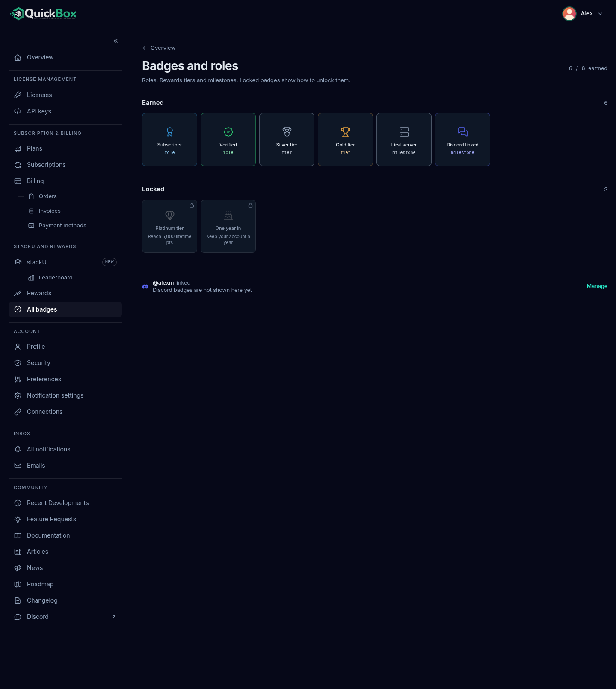This screenshot has width=616, height=689.
Task: Click the Rewards sparkle icon
Action: tap(18, 293)
